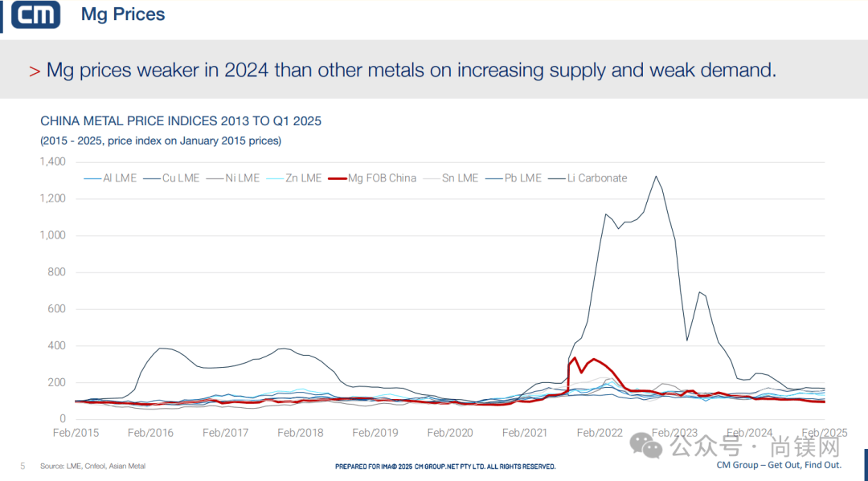868x481 pixels.
Task: Click the Prepared for IMA copyright notice
Action: [444, 467]
